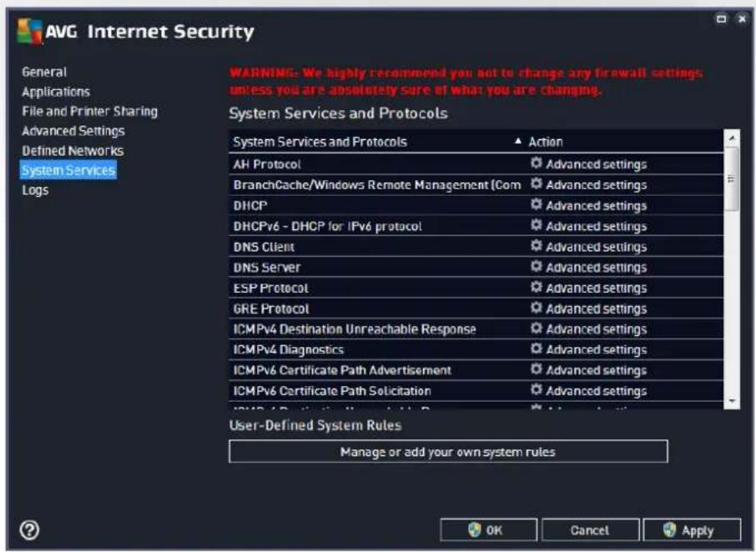Click gear icon for ICMPv6 Certificate Path Solicitation

[x=537, y=389]
